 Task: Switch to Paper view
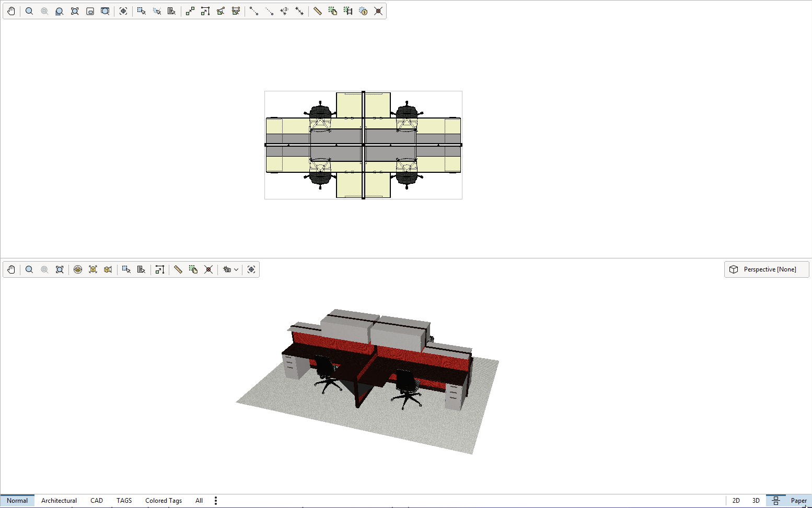[x=798, y=501]
